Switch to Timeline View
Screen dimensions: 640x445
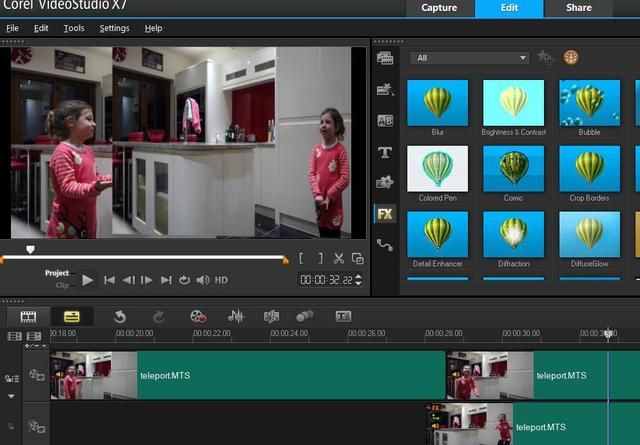(x=72, y=316)
